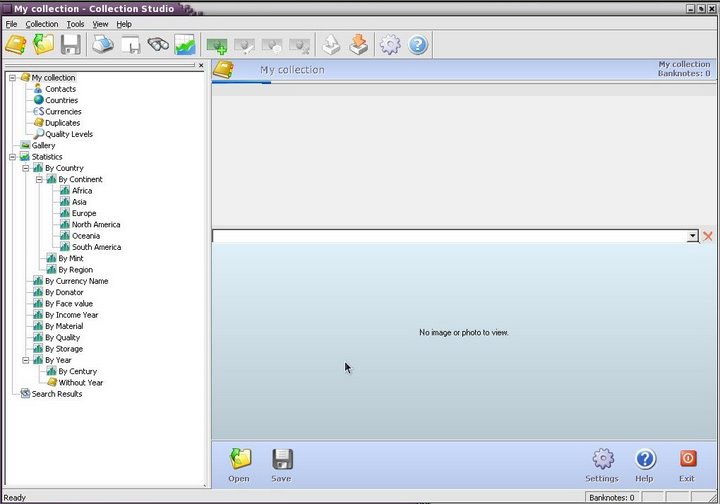Open the View menu
The image size is (720, 504).
click(100, 24)
